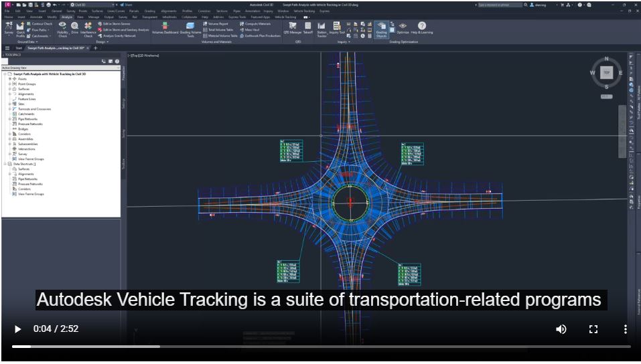Open the Visibility Check tool

click(x=62, y=29)
